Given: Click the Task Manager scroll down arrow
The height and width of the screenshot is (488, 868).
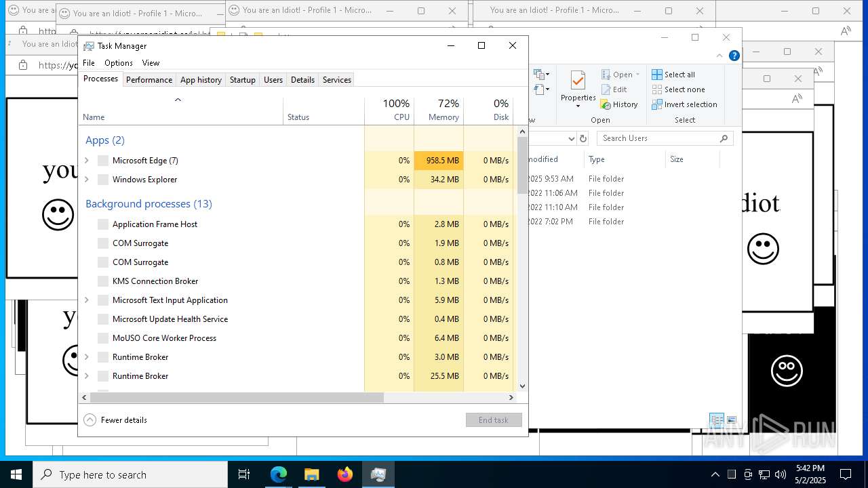Looking at the screenshot, I should (522, 386).
